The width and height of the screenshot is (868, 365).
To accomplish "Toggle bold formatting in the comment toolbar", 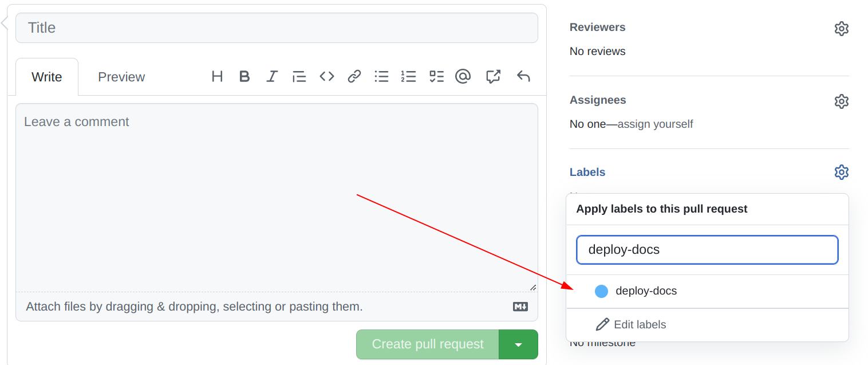I will click(244, 76).
